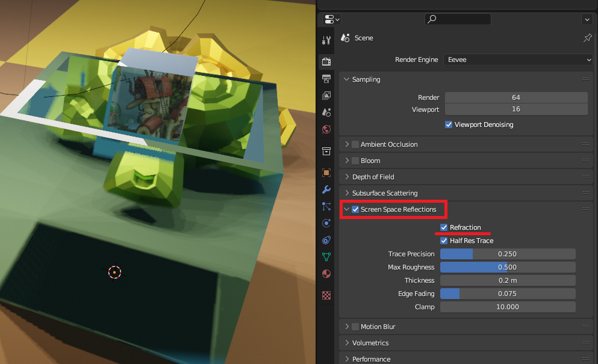Click the Max Roughness slider
Image resolution: width=598 pixels, height=364 pixels.
[508, 267]
